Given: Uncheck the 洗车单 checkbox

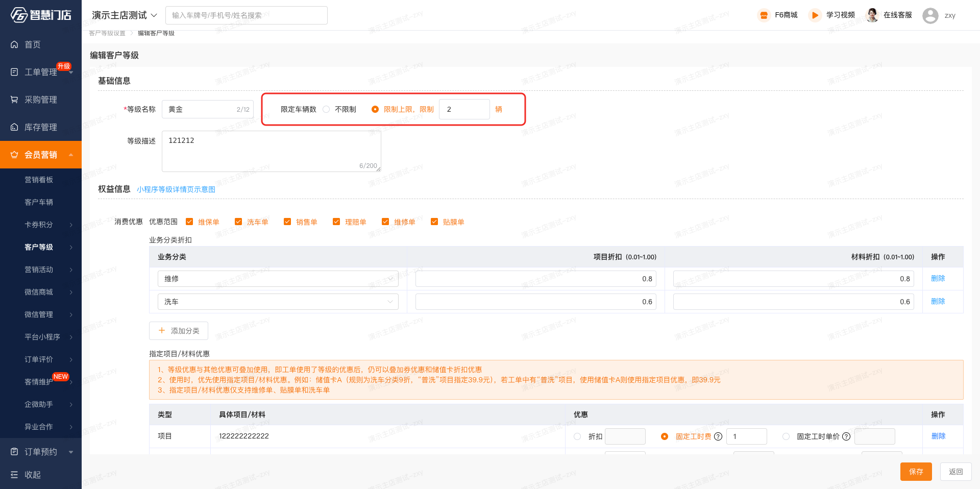Looking at the screenshot, I should click(x=238, y=222).
